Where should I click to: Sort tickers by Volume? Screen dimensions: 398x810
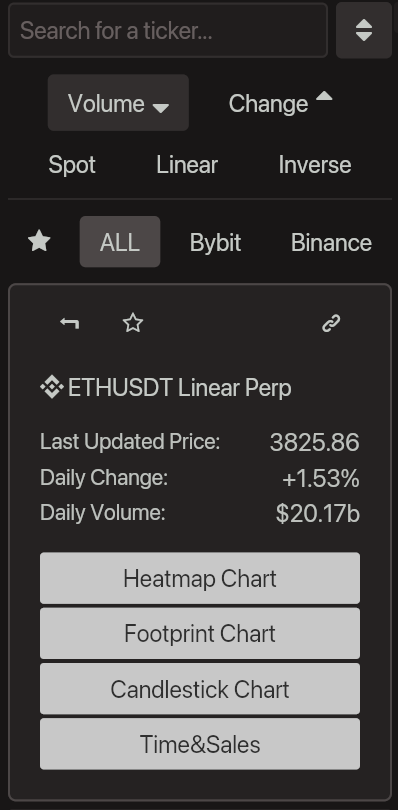[x=118, y=103]
